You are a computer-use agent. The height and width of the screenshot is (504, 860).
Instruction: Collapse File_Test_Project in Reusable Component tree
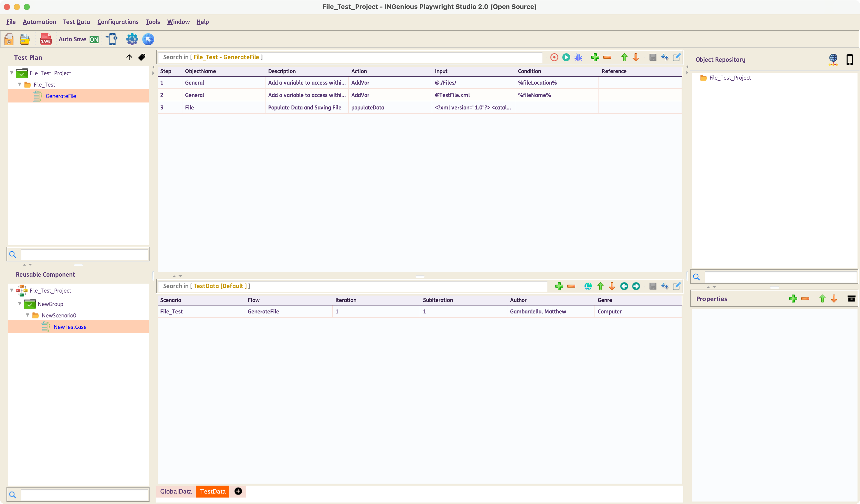pos(12,290)
